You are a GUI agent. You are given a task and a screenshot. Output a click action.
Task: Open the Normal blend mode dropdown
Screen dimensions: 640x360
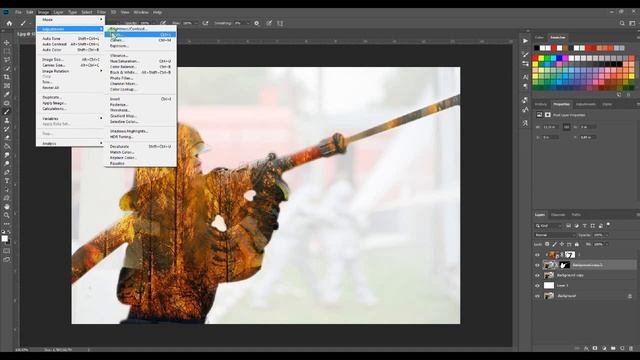pyautogui.click(x=555, y=235)
